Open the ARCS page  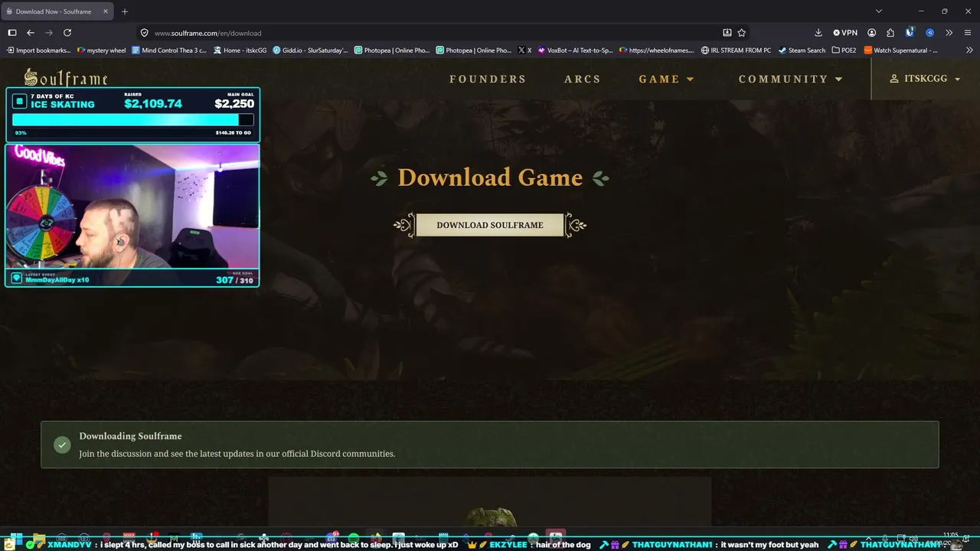pyautogui.click(x=583, y=79)
